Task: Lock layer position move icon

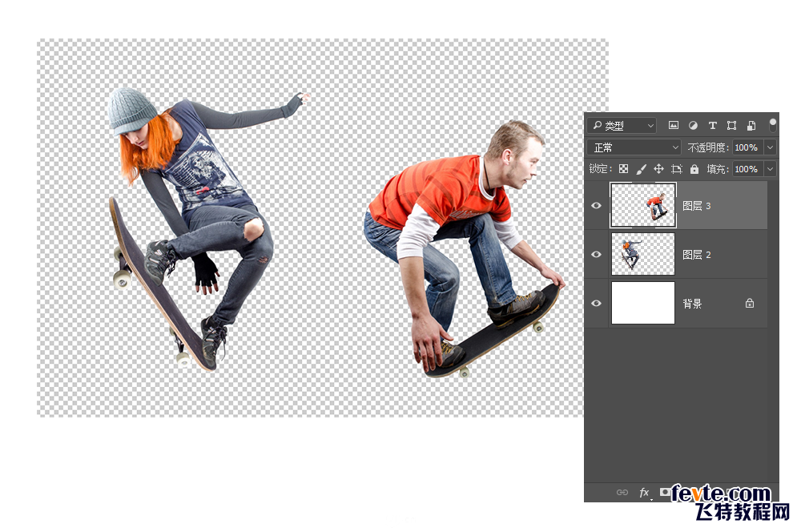Action: point(658,168)
